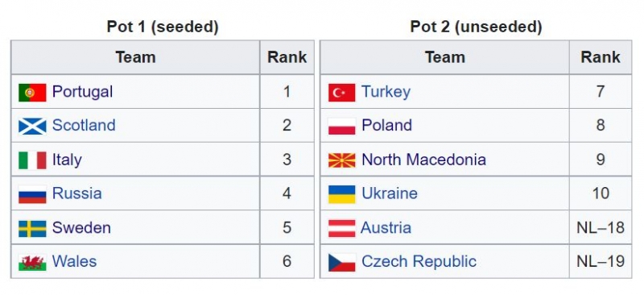Open the Poland team link
The image size is (644, 295).
[386, 125]
